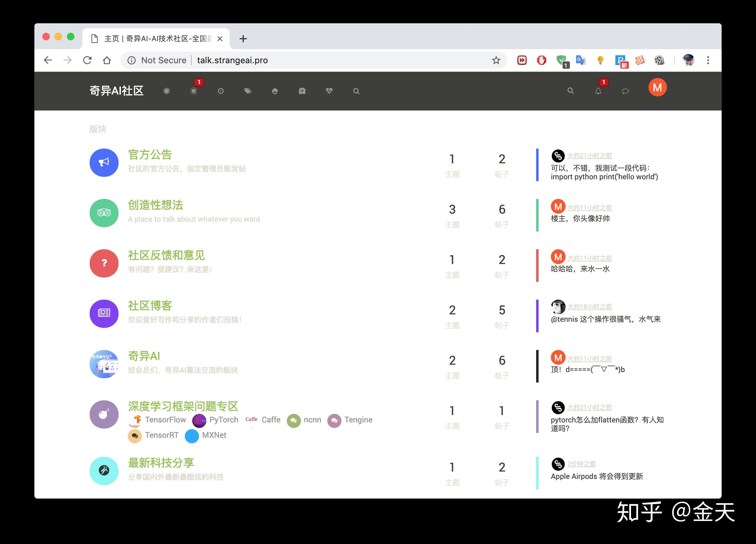Click the hexagon categories icon in the navbar

[167, 91]
